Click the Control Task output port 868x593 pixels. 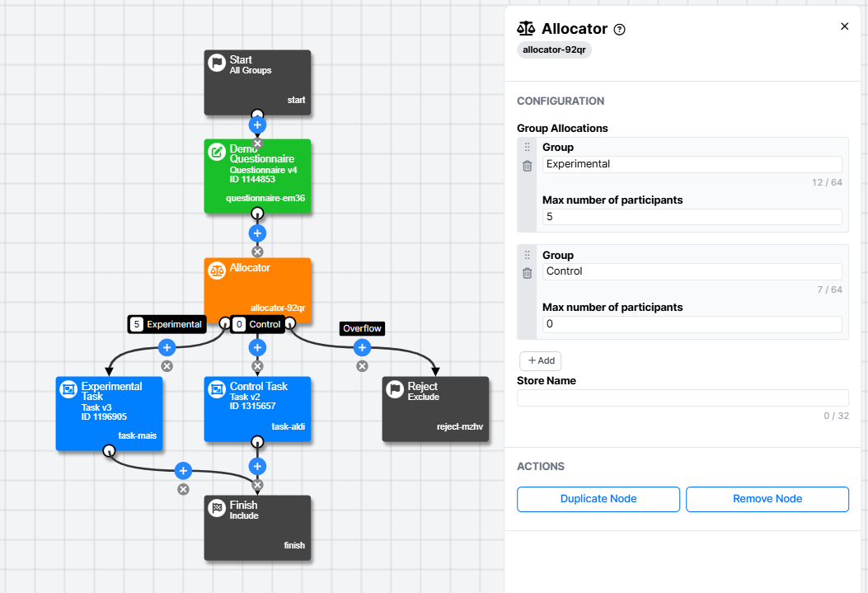[257, 441]
